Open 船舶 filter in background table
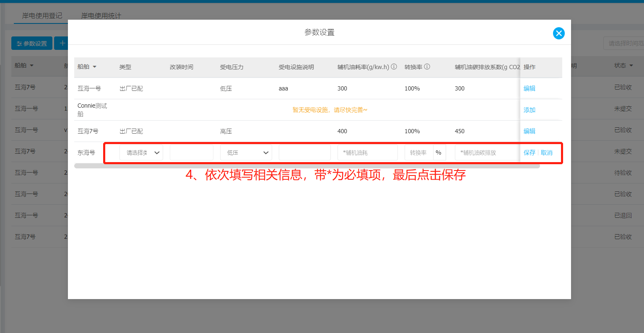This screenshot has height=333, width=644. 31,65
